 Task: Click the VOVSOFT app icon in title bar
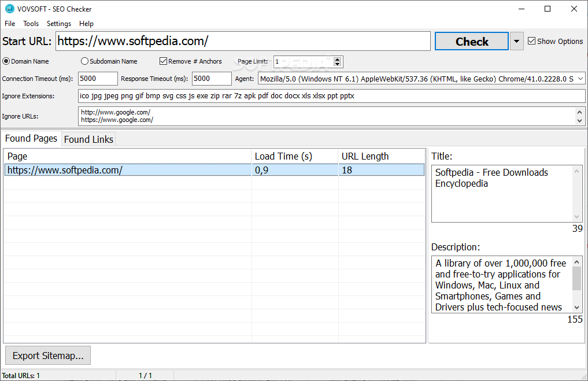pyautogui.click(x=9, y=9)
